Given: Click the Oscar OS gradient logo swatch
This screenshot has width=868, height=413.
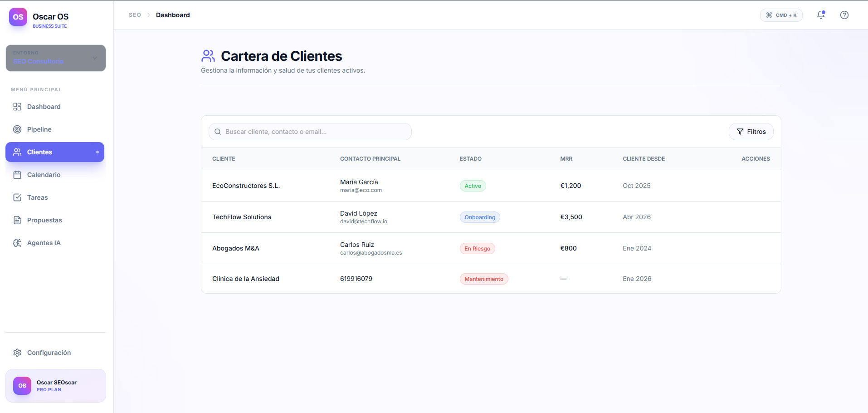Looking at the screenshot, I should point(18,17).
